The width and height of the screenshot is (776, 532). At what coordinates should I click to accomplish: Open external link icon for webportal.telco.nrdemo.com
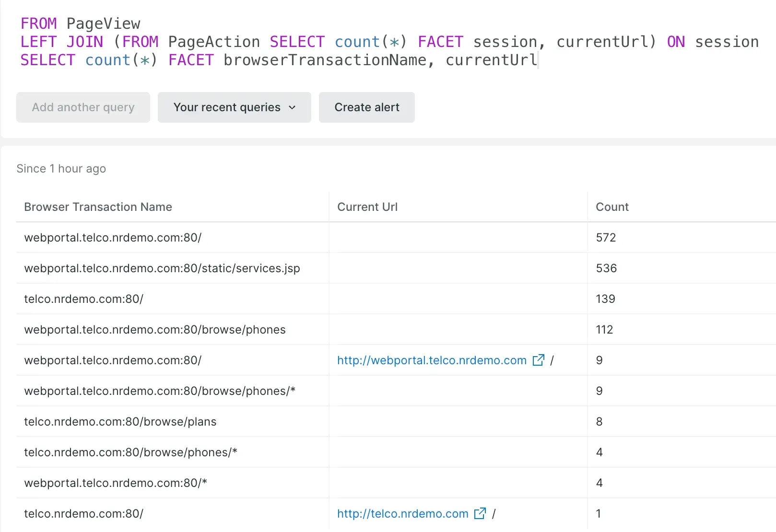[538, 360]
